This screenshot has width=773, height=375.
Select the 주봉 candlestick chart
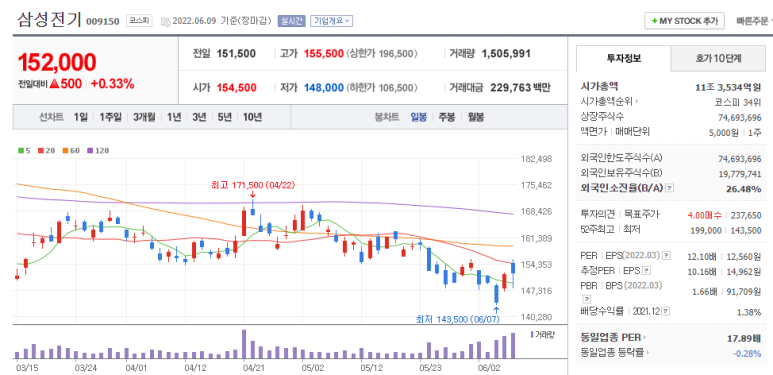tap(447, 117)
